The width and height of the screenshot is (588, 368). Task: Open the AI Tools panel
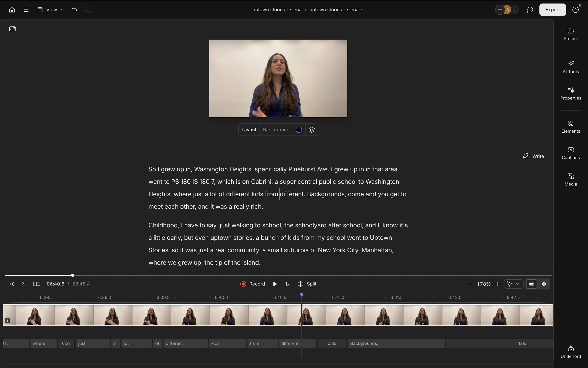tap(570, 67)
